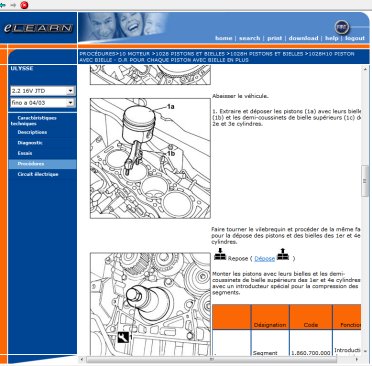Screen dimensions: 372x366
Task: Click the piston removal diagram image
Action: tap(150, 158)
